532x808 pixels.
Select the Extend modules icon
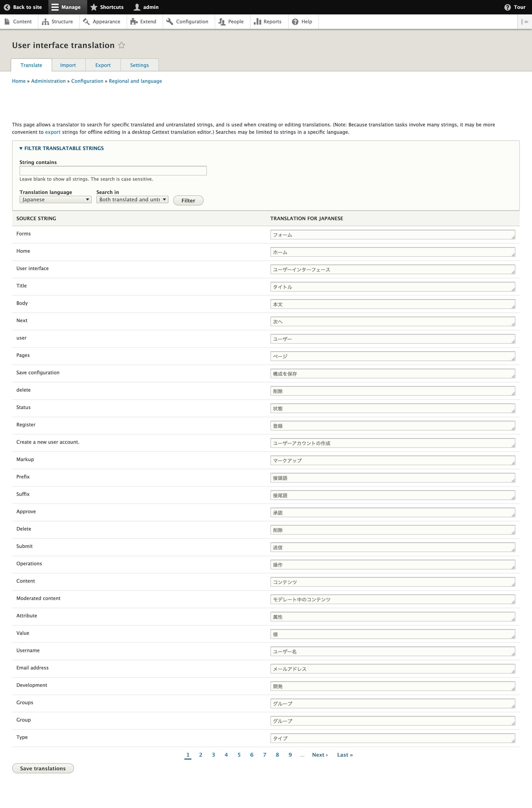(x=134, y=21)
